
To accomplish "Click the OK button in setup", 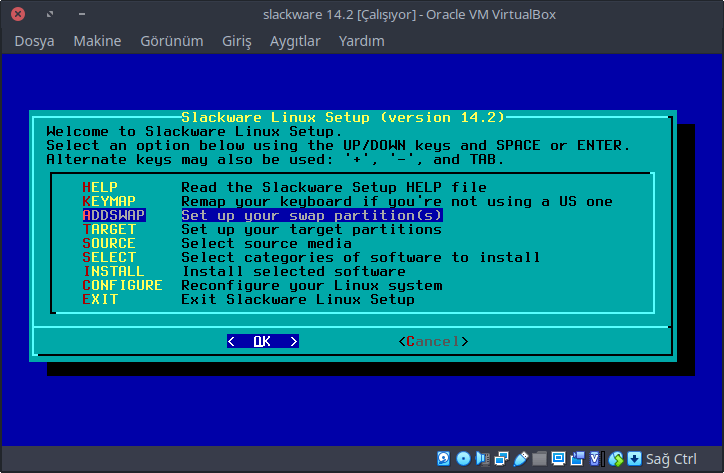I will (263, 341).
